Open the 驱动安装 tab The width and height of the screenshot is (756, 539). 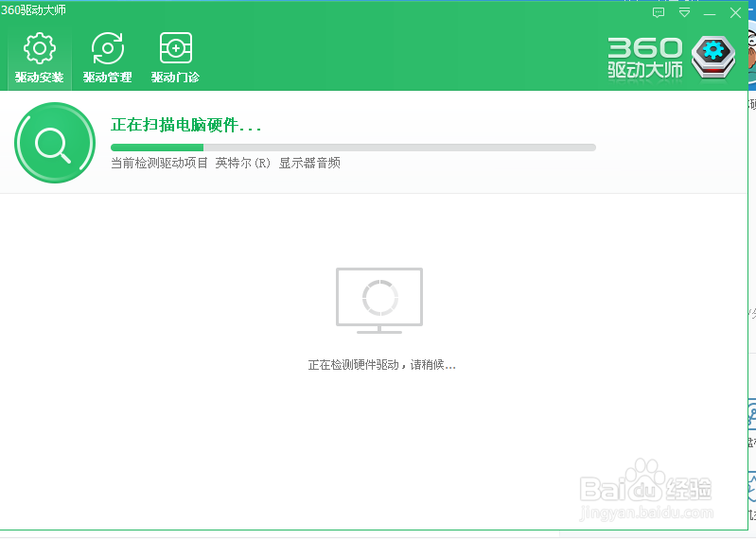click(39, 58)
